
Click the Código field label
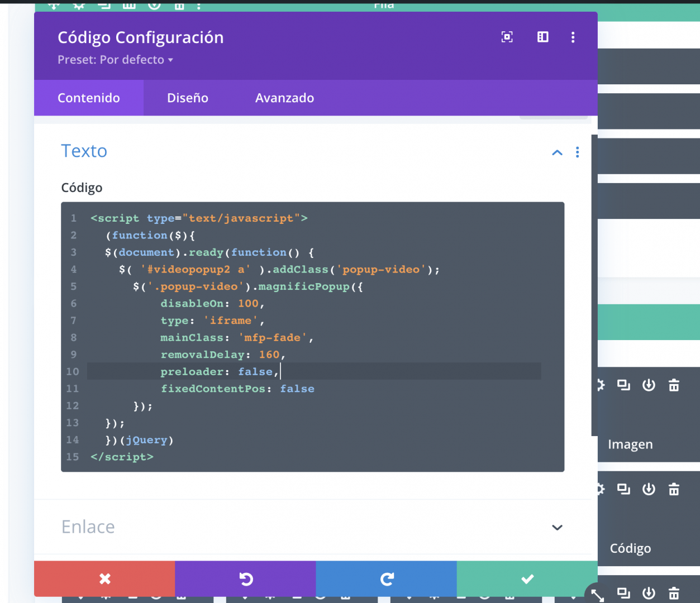tap(82, 188)
